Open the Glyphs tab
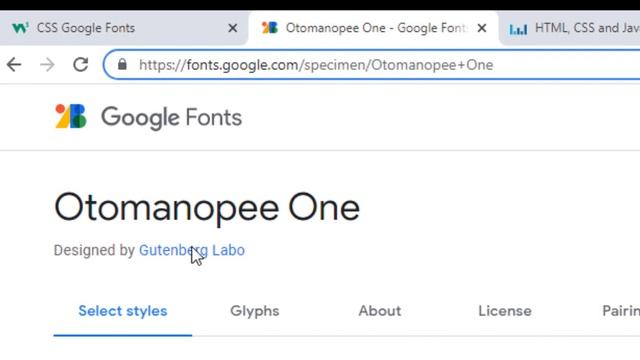Image resolution: width=640 pixels, height=360 pixels. pyautogui.click(x=255, y=311)
